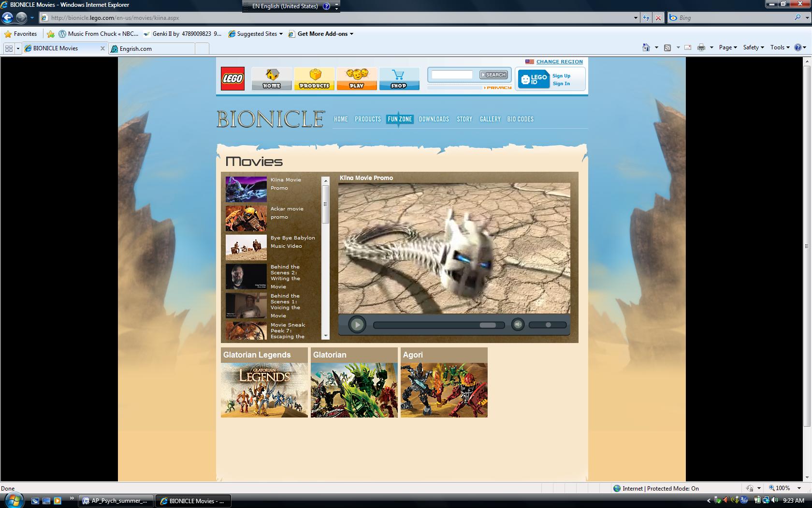
Task: Click the Change Region link
Action: (560, 62)
